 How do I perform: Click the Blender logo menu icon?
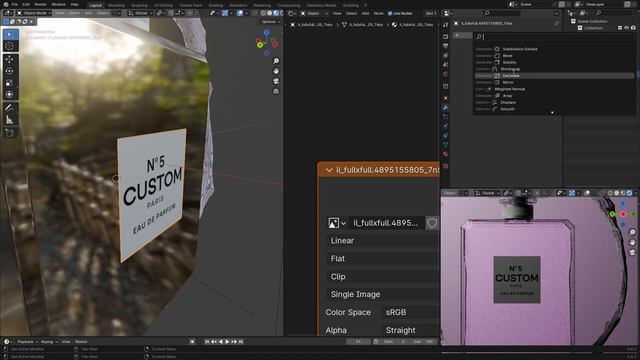6,4
